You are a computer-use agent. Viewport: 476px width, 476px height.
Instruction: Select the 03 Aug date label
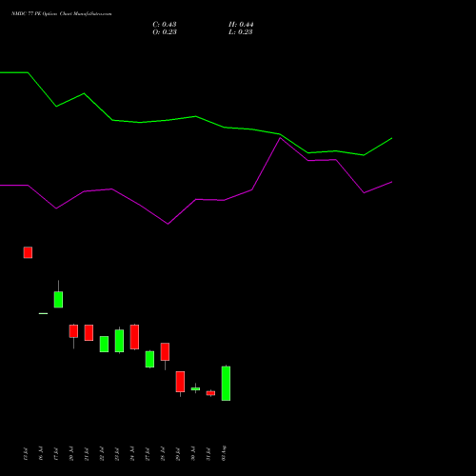[x=224, y=453]
